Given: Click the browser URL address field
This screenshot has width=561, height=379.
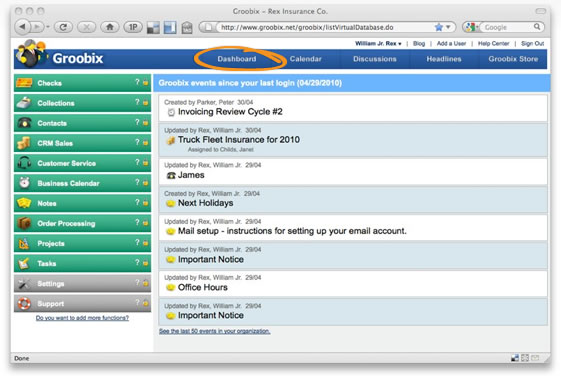Looking at the screenshot, I should pyautogui.click(x=326, y=27).
